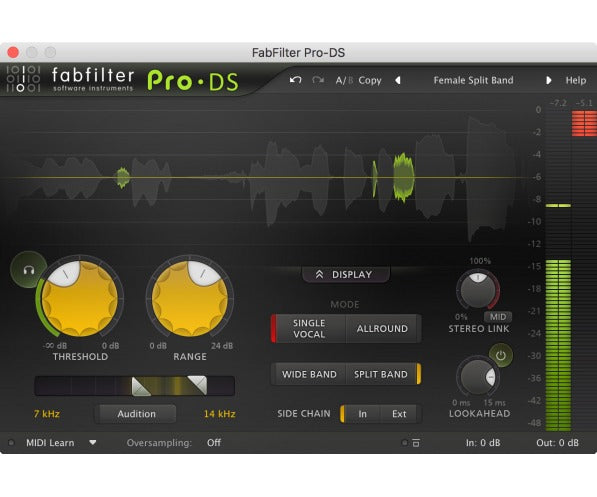
Task: Toggle A/B state comparison
Action: click(344, 80)
